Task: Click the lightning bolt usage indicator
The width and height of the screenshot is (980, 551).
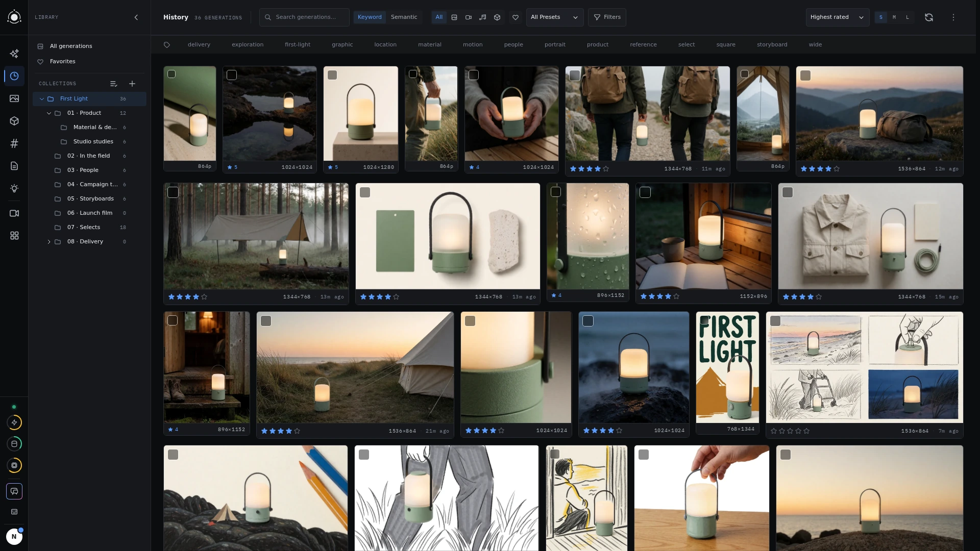Action: (14, 422)
